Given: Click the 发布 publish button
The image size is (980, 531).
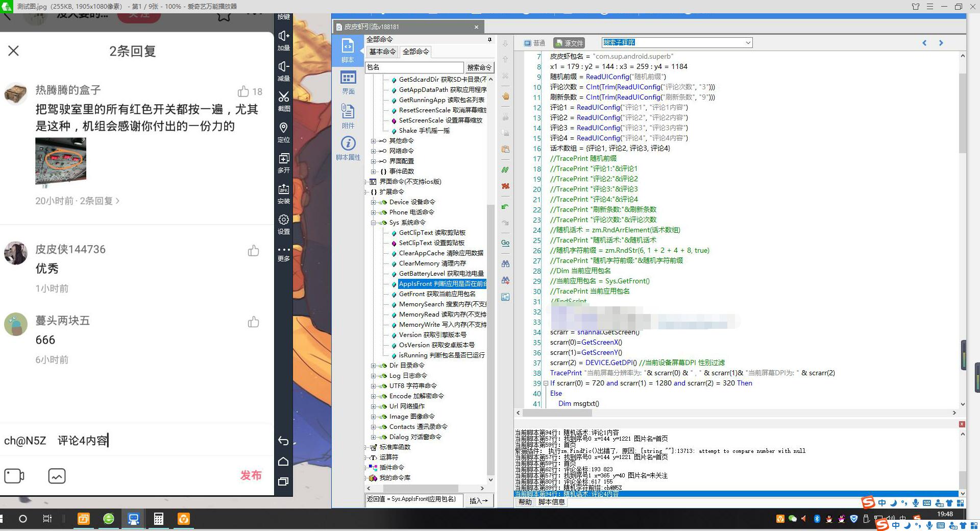Looking at the screenshot, I should point(251,475).
